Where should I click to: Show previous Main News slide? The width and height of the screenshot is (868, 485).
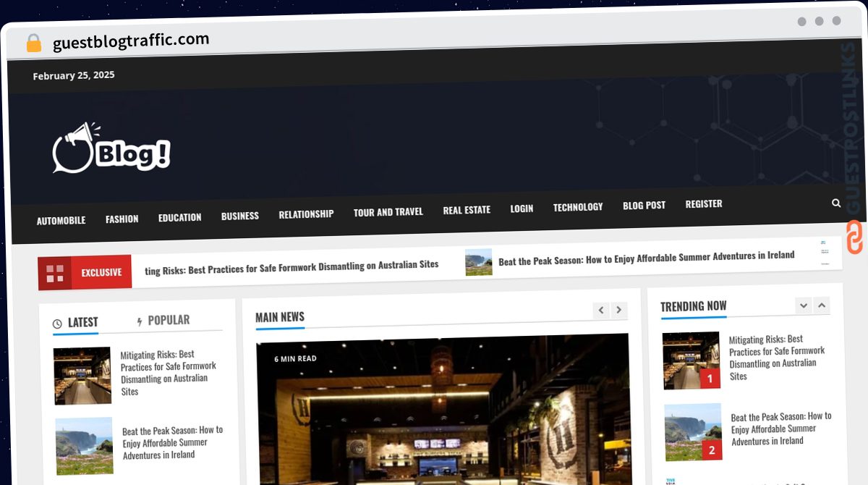tap(601, 311)
